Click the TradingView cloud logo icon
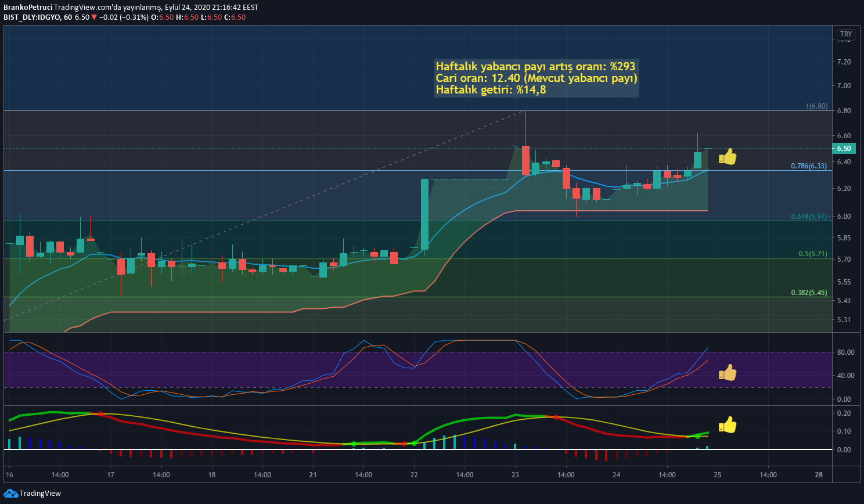The image size is (864, 504). [x=10, y=494]
